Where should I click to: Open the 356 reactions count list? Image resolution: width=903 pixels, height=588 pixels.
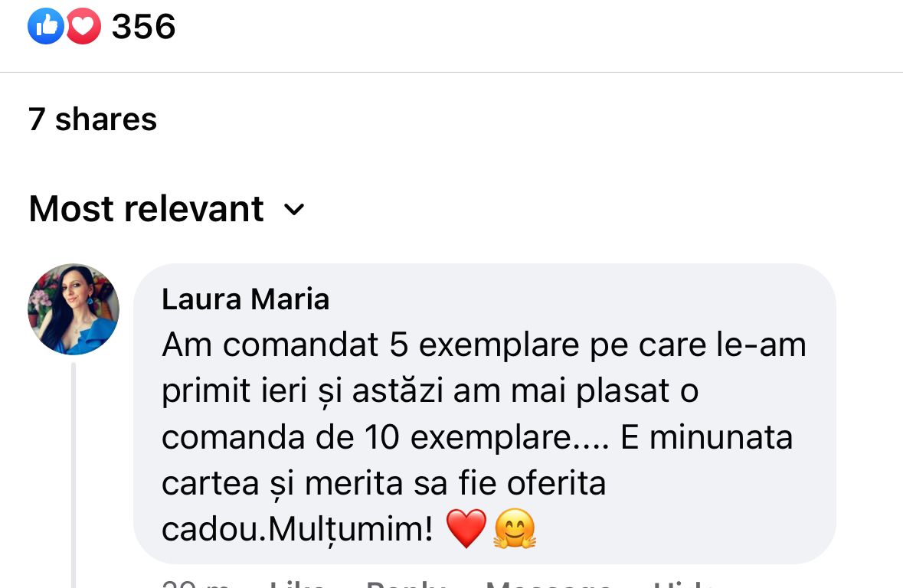tap(143, 27)
